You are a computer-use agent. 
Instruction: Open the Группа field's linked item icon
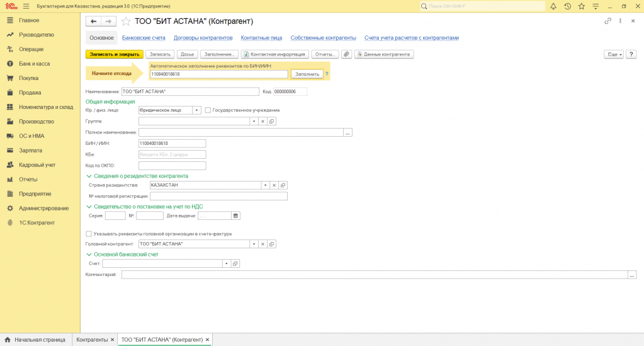(271, 122)
